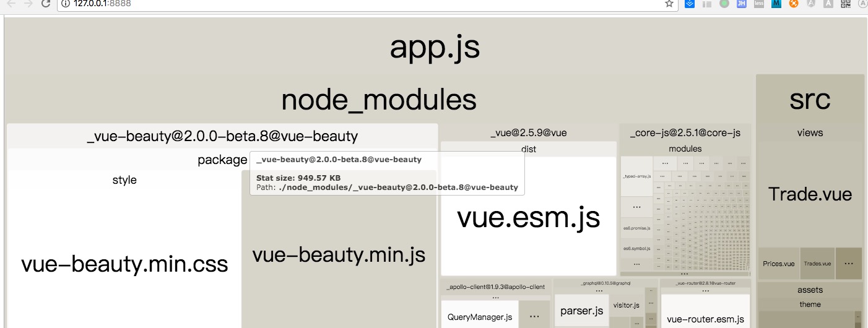Select the vue-beauty.min.js block
Screen dimensions: 868x328
339,255
